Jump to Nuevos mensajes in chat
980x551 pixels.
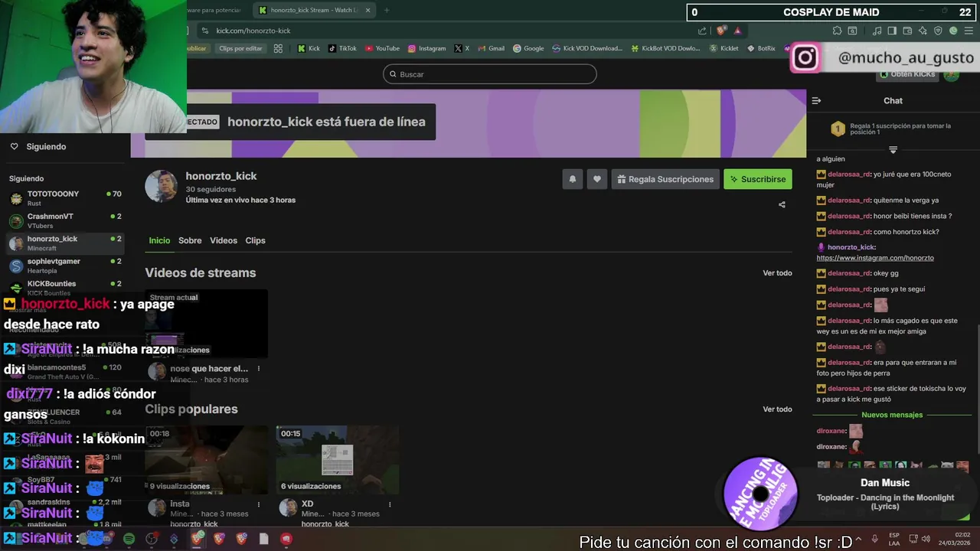(x=892, y=415)
